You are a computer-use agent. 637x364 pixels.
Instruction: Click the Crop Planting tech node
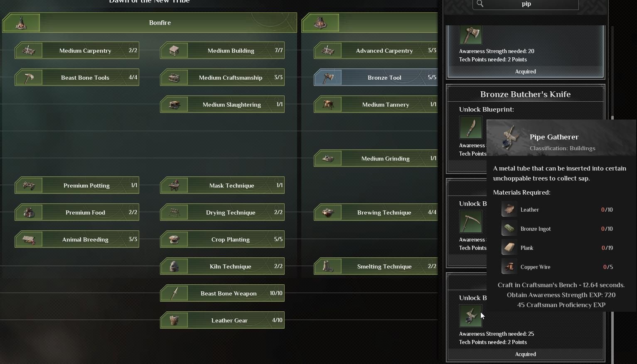230,239
